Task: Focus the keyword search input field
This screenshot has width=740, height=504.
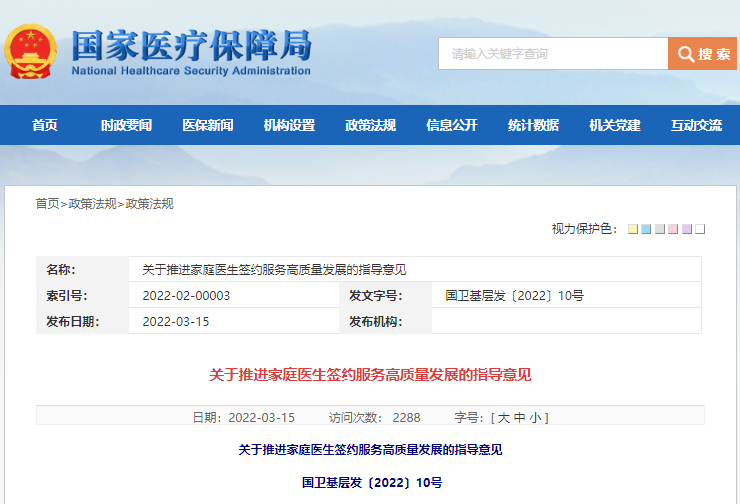Action: (553, 54)
